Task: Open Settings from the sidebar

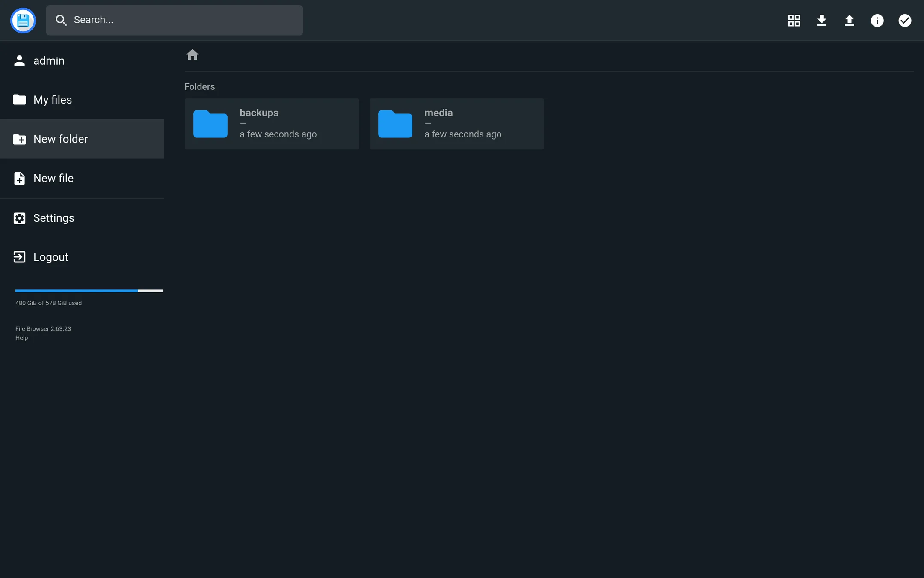Action: tap(82, 218)
